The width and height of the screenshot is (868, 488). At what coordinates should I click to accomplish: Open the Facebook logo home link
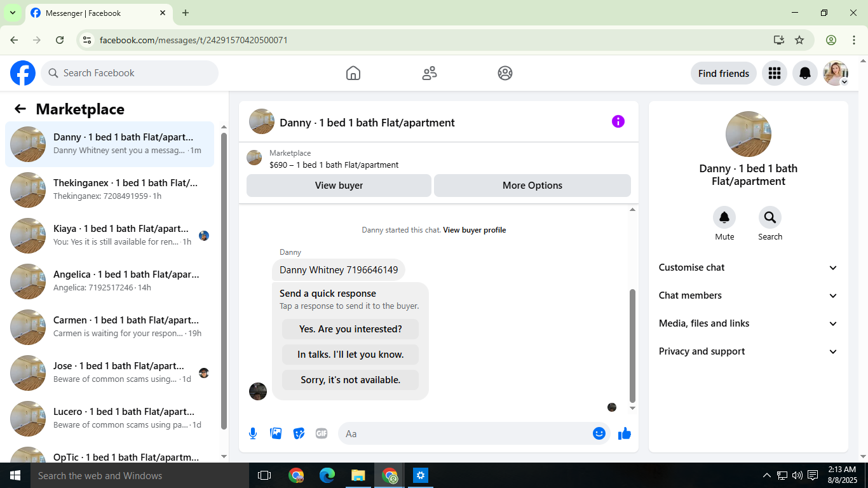tap(23, 73)
